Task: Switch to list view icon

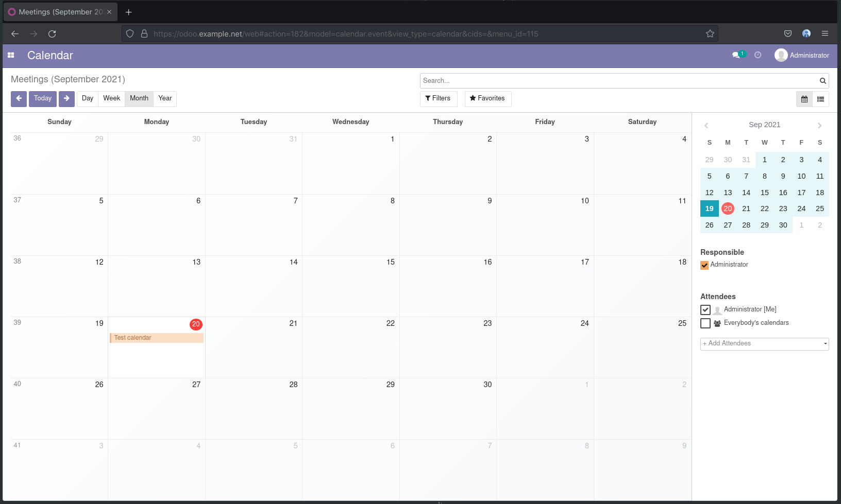Action: tap(821, 99)
